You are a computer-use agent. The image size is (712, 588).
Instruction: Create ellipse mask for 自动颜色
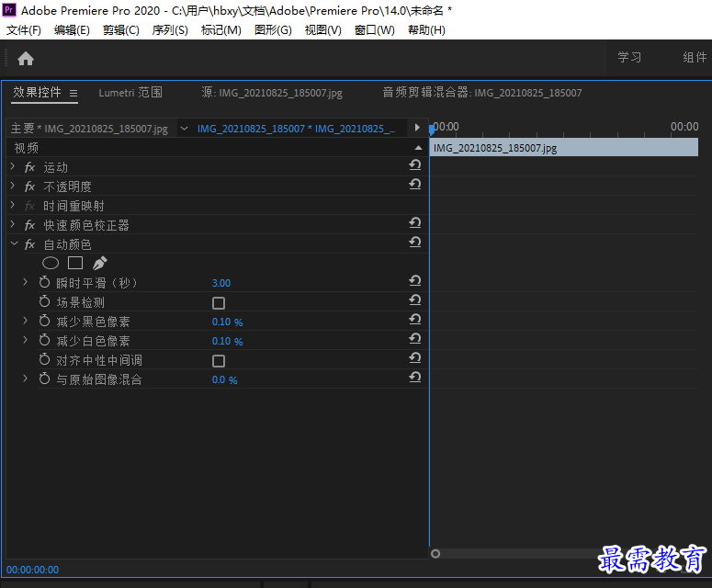51,263
